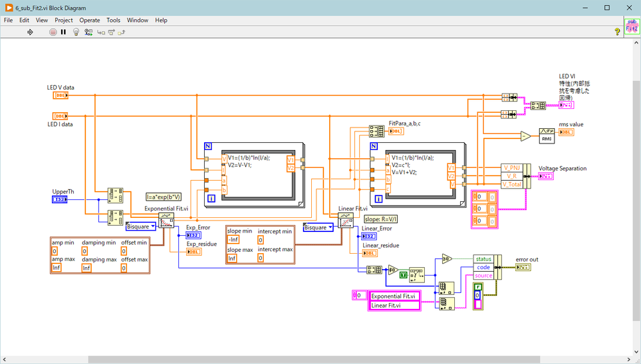This screenshot has height=364, width=641.
Task: Click intercept max constant value
Action: point(261,258)
